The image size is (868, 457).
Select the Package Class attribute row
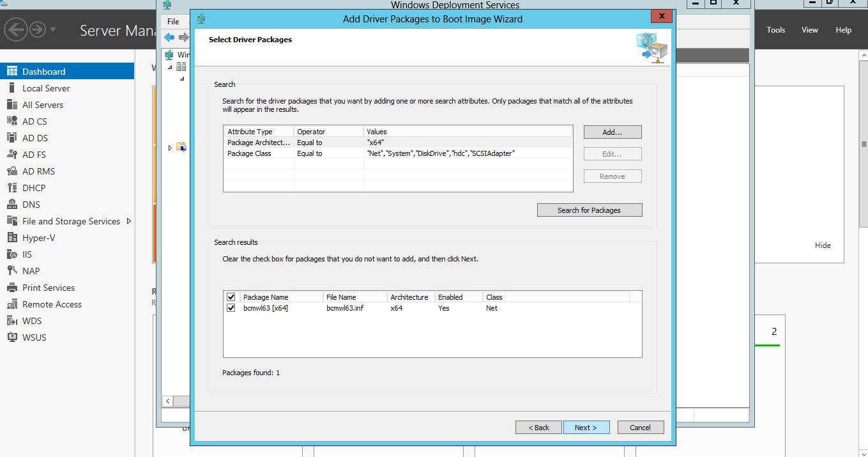click(x=398, y=153)
